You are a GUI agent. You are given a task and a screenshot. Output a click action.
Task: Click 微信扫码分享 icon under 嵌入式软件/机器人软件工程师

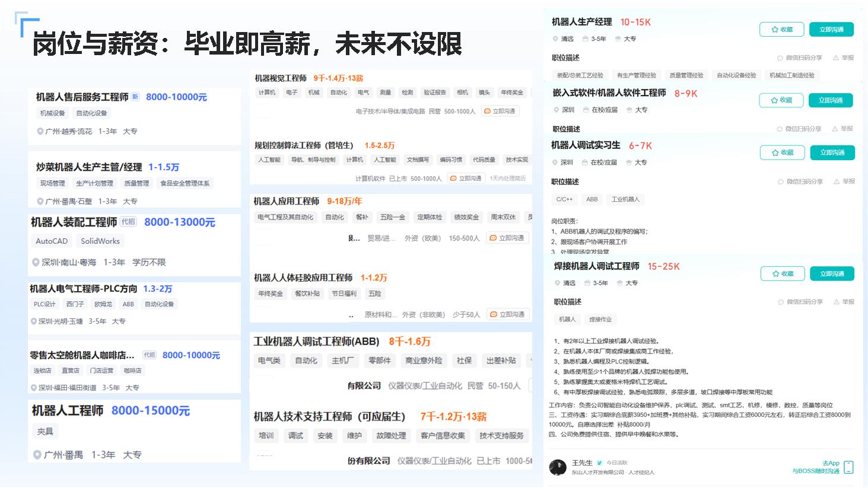click(x=780, y=129)
